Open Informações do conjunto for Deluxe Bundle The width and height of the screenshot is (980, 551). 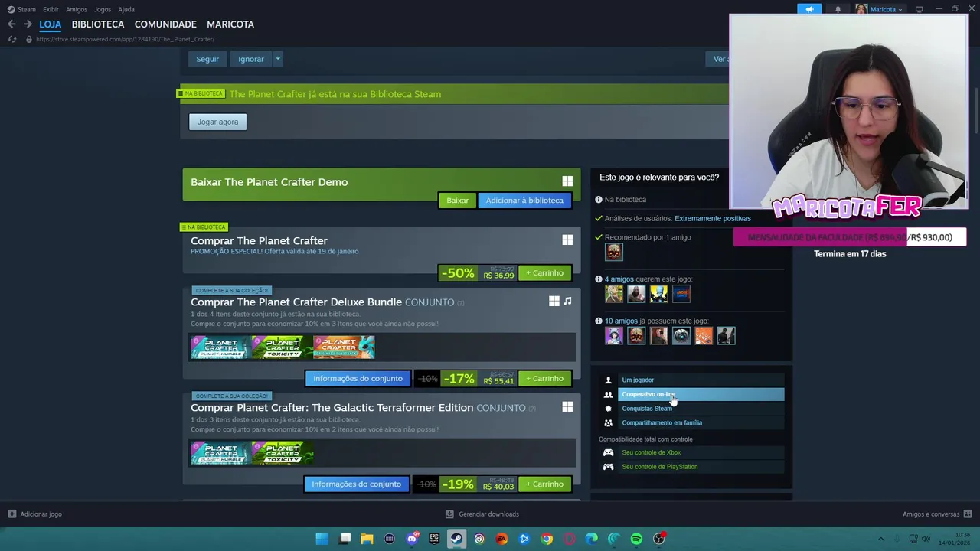358,379
